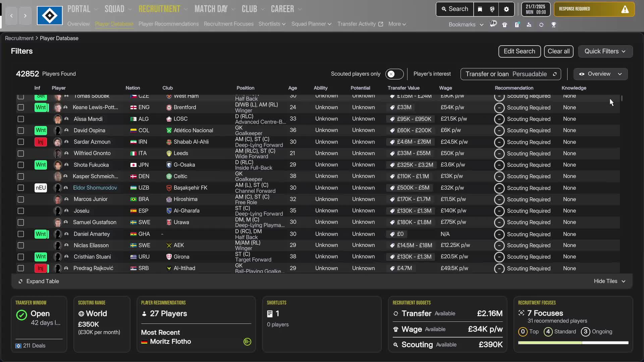Open the globe world icon
The height and width of the screenshot is (362, 644).
click(x=492, y=9)
